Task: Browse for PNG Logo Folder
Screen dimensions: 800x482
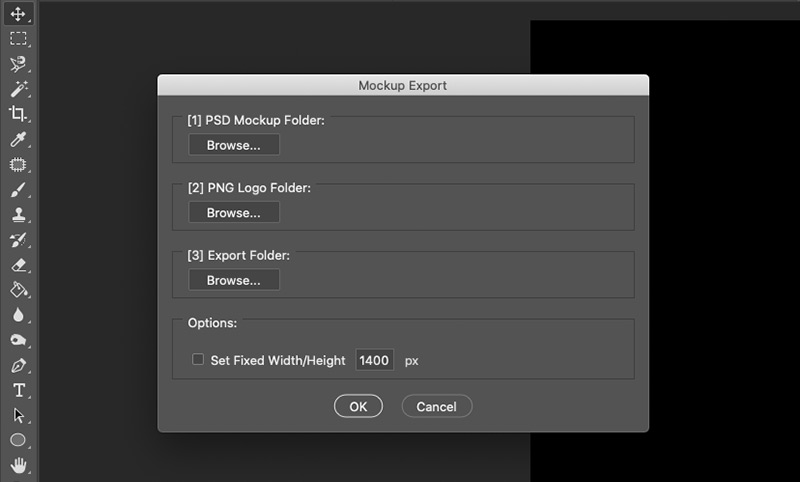Action: (x=234, y=212)
